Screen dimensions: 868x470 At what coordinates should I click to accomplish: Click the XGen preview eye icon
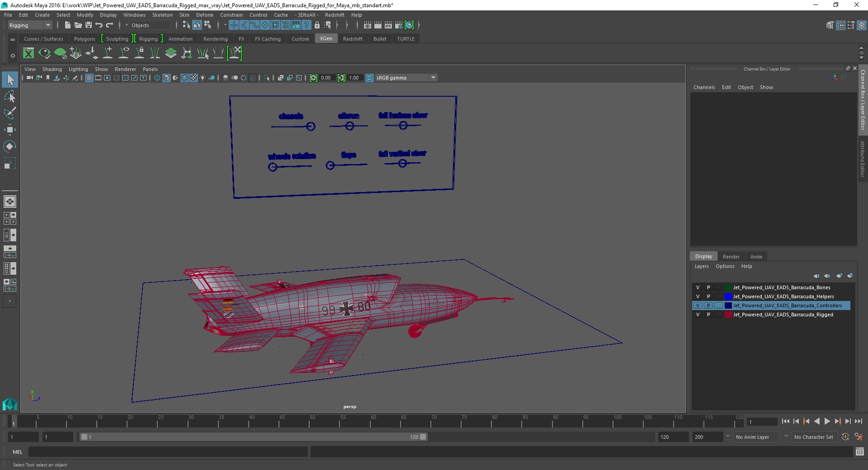point(44,53)
